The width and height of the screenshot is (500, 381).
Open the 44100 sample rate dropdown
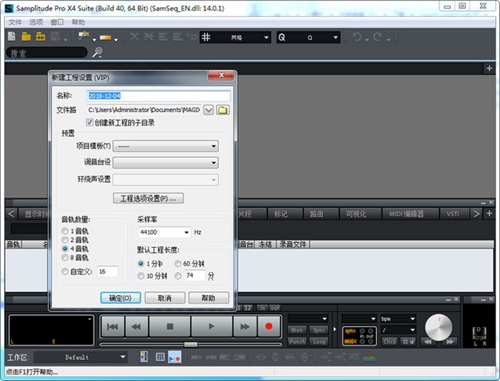164,232
